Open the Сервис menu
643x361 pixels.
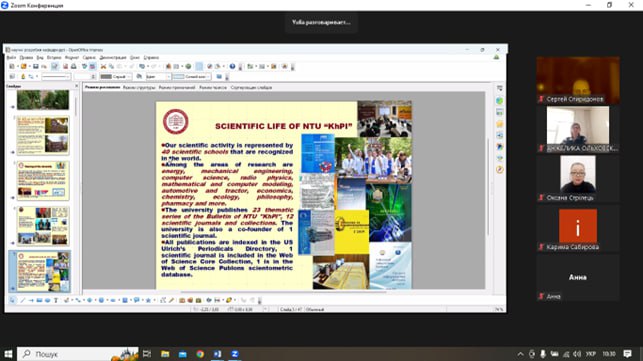(x=89, y=57)
